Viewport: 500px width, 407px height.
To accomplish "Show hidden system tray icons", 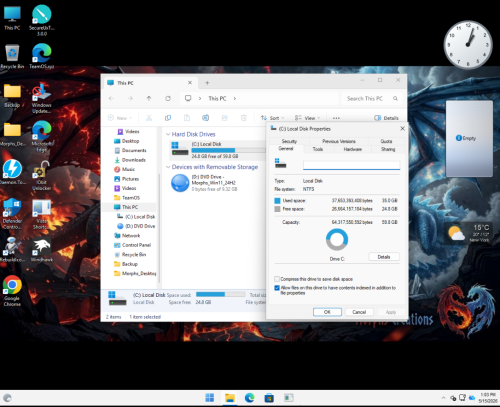I will click(443, 398).
